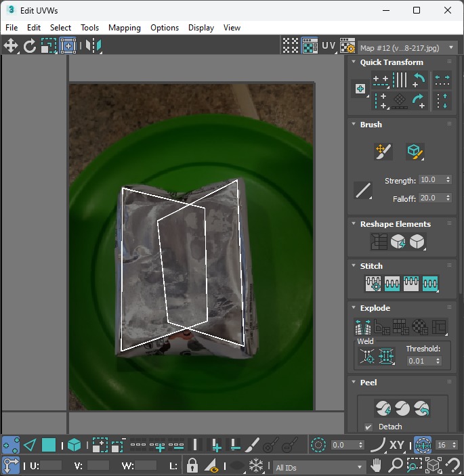Toggle Edge sub-object mode
The width and height of the screenshot is (464, 476).
point(30,446)
